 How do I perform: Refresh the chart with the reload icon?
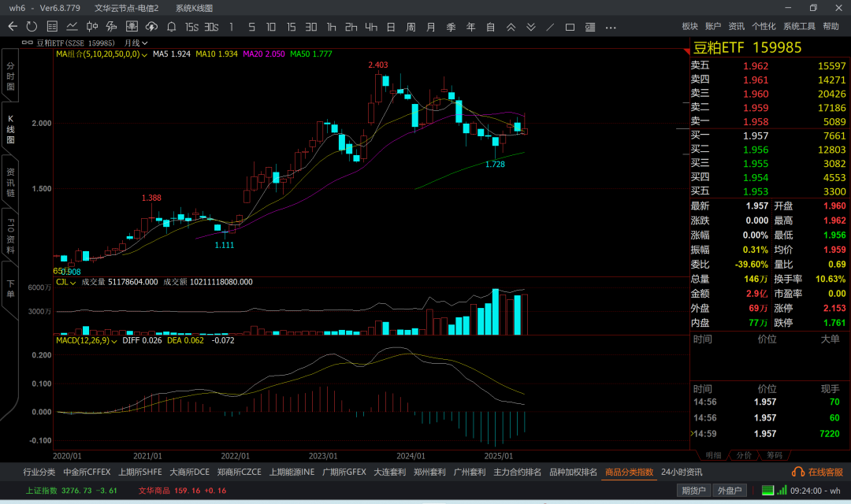coord(32,27)
